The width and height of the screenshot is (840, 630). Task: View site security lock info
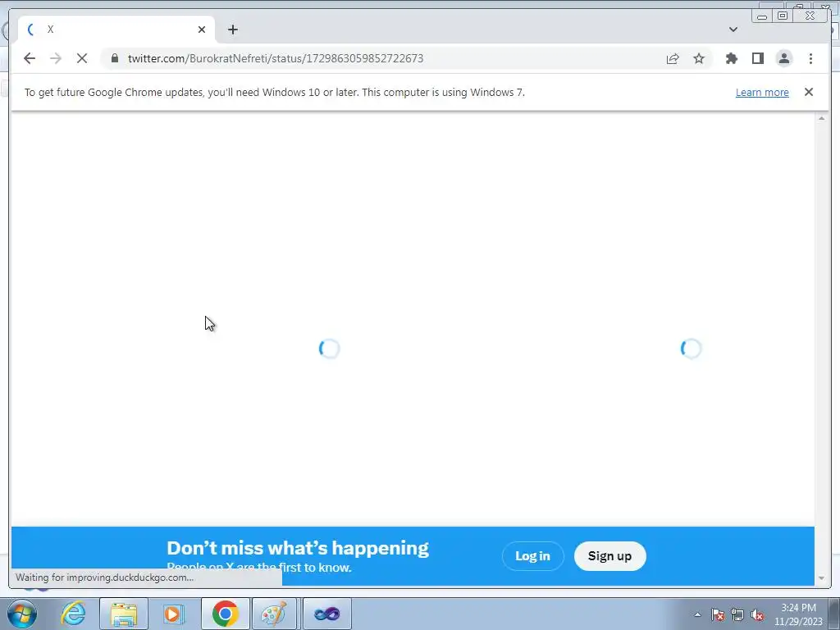[x=115, y=58]
